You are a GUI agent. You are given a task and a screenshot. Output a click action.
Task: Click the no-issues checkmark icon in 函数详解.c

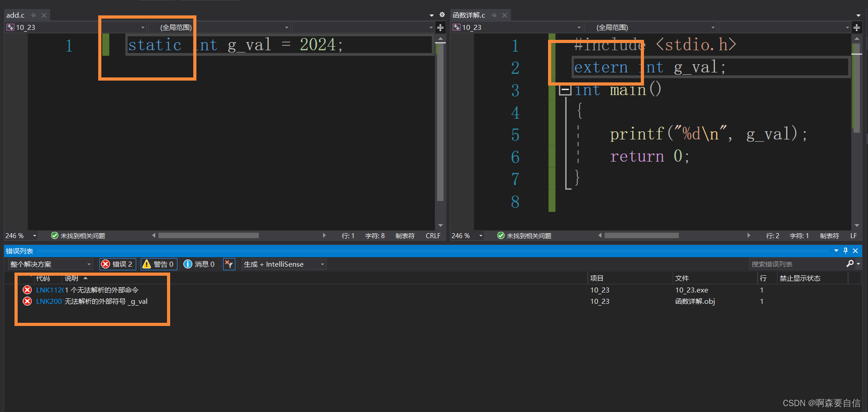501,235
